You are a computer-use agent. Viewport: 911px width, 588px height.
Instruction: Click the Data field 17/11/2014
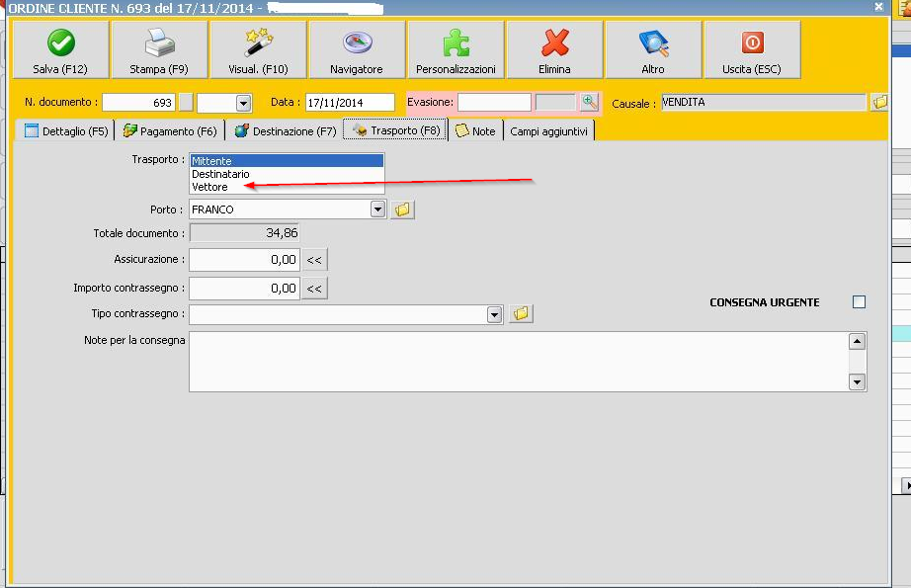coord(350,102)
